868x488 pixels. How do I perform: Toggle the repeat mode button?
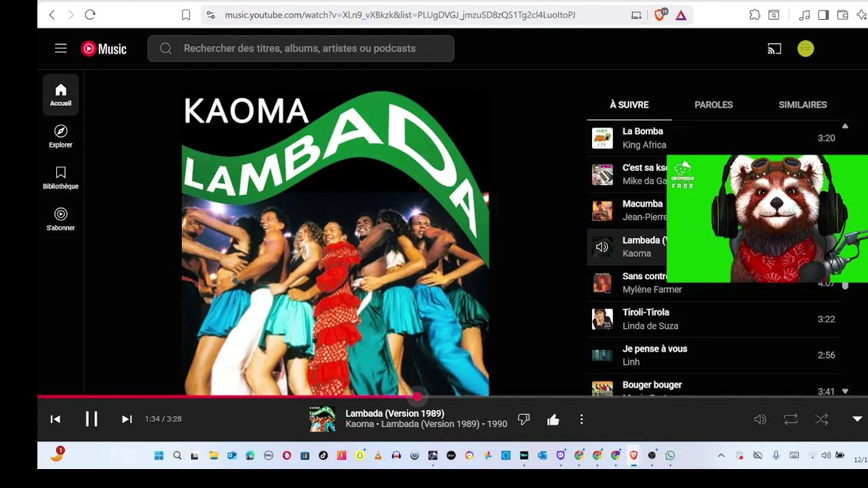(791, 420)
